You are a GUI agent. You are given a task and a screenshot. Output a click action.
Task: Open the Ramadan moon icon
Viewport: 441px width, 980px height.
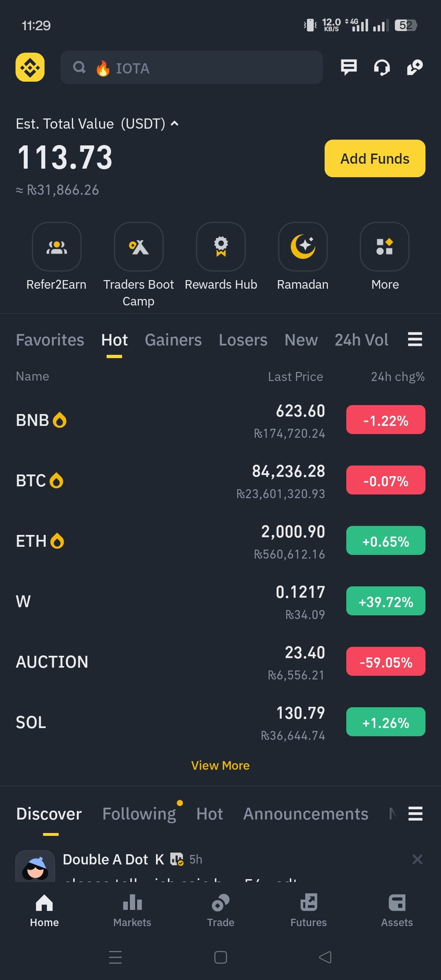[x=303, y=247]
